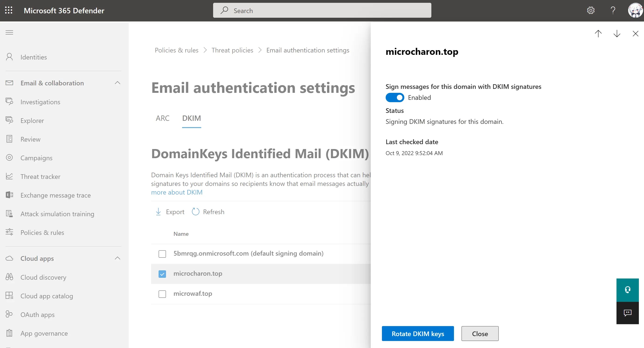Click the Identities person icon
This screenshot has width=644, height=348.
(9, 57)
